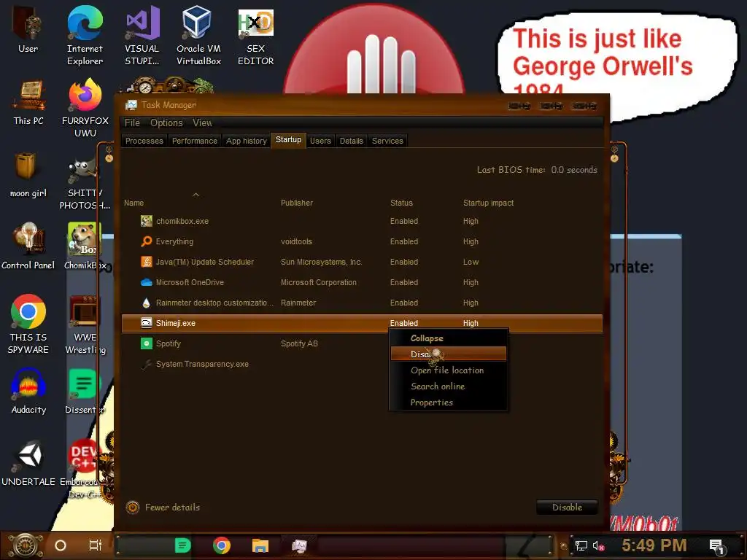Sort by the Name column header
This screenshot has width=747, height=560.
pos(134,203)
